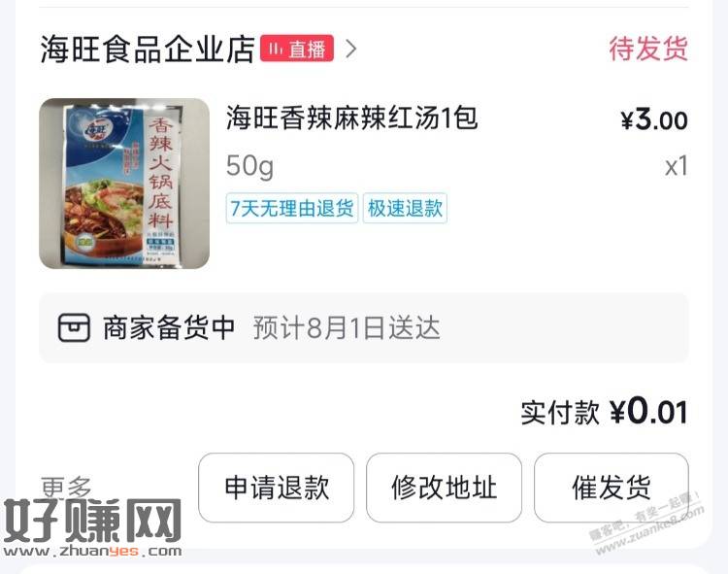Tap the 7天无理由退货 tag
Screen dimensions: 728x574
click(292, 208)
